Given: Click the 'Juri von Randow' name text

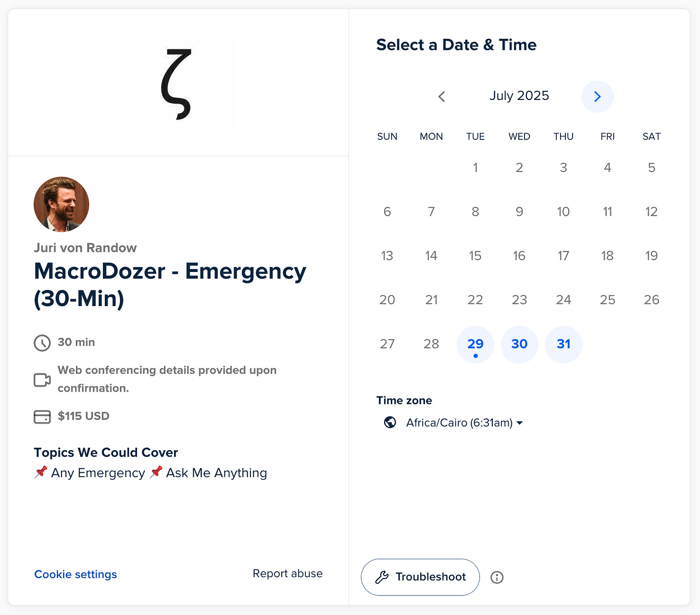Looking at the screenshot, I should (x=85, y=248).
